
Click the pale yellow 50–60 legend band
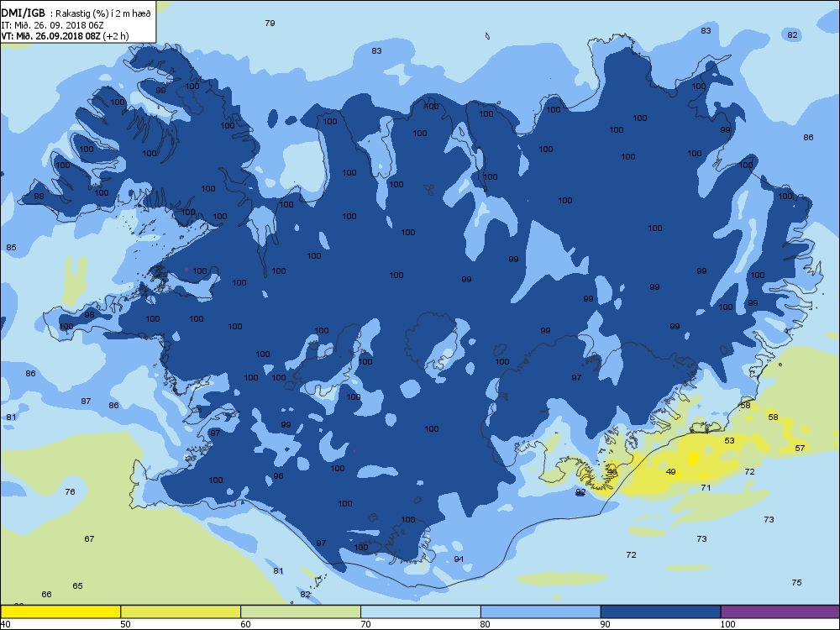181,612
